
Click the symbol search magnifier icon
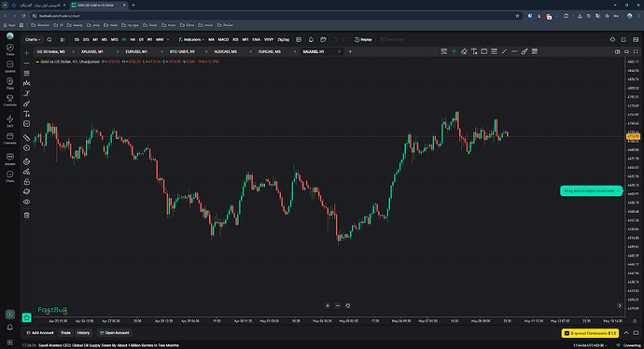[49, 40]
